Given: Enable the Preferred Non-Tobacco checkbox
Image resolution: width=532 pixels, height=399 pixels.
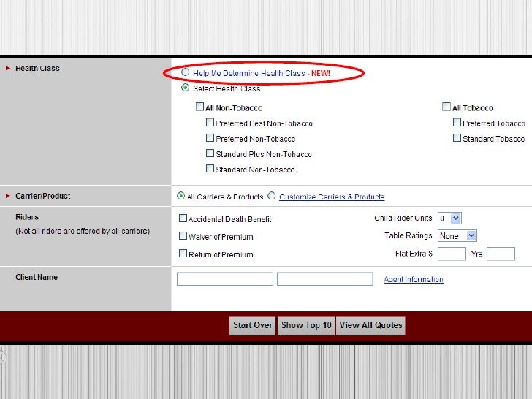Looking at the screenshot, I should 210,137.
